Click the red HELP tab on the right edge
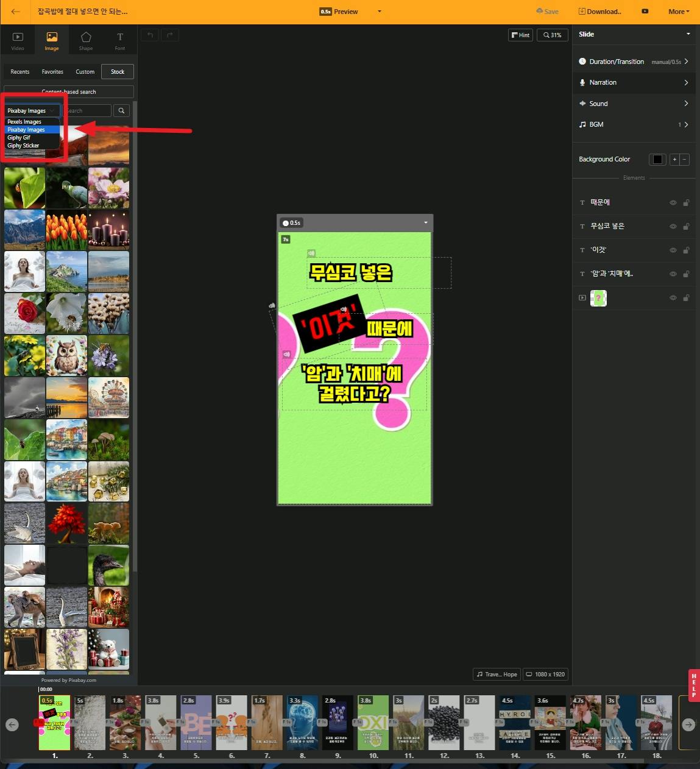The image size is (700, 769). 694,686
